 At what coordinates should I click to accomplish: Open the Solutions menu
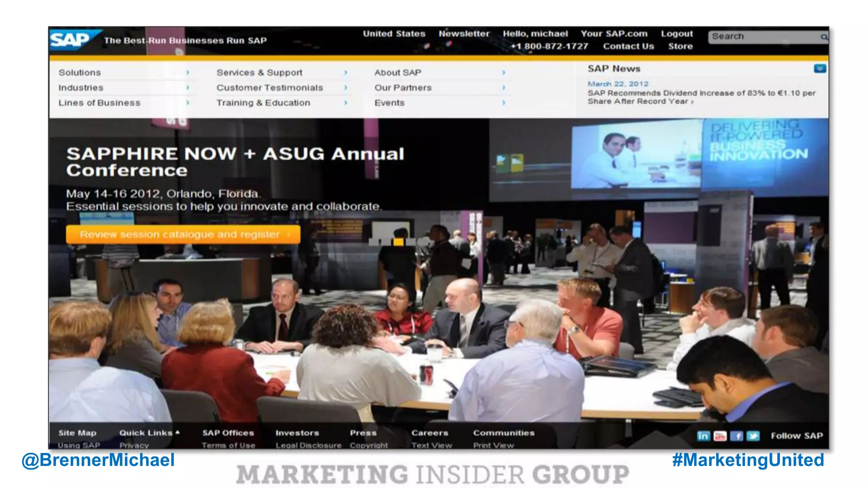[80, 73]
